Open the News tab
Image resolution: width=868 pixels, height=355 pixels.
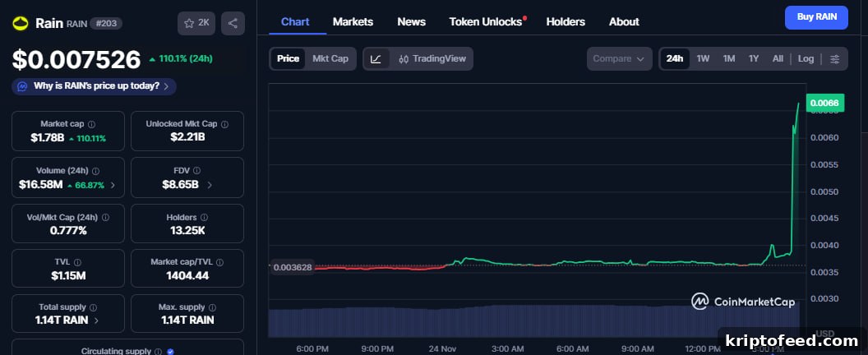point(411,22)
